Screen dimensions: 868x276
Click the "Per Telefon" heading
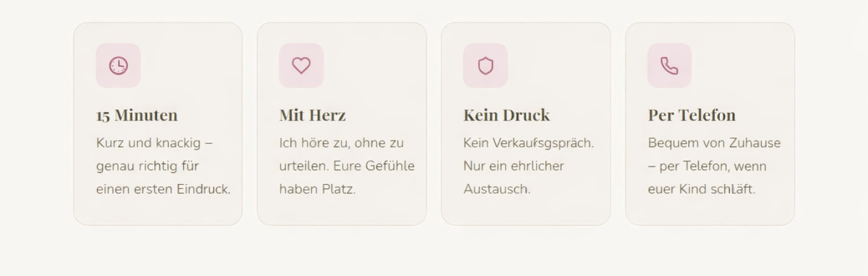click(691, 115)
